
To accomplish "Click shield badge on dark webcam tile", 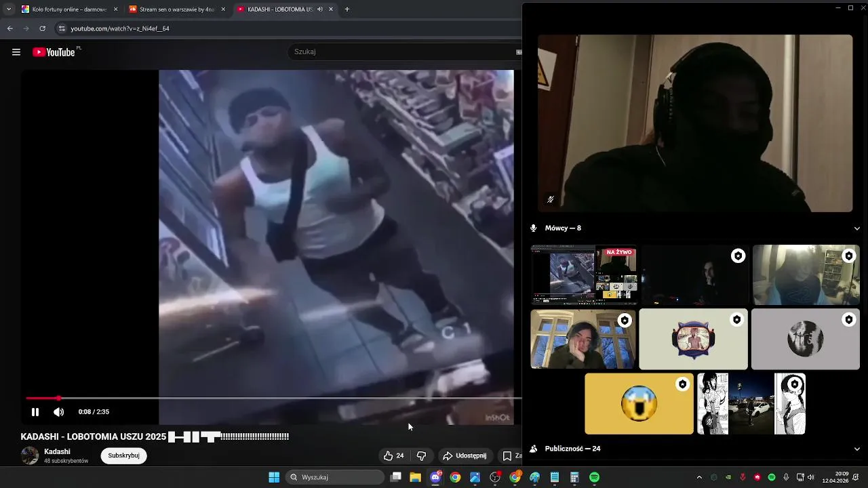I will click(x=738, y=256).
